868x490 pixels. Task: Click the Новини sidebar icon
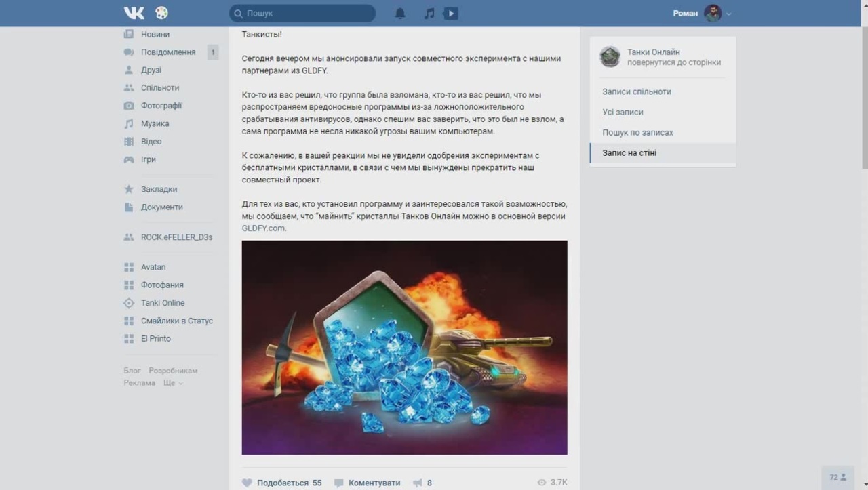129,34
